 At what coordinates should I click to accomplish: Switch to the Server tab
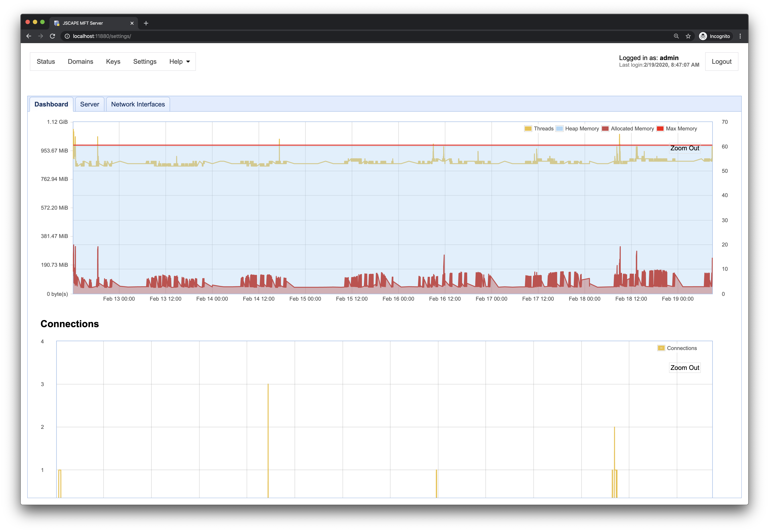pos(89,104)
